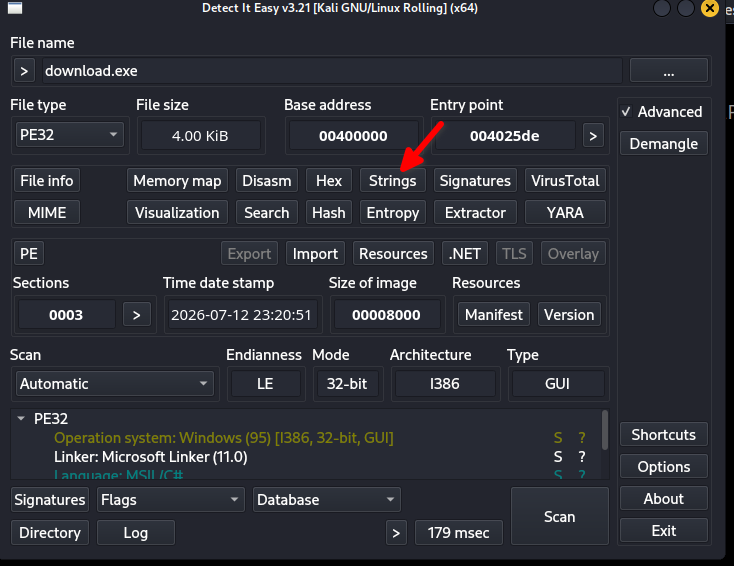Open the .NET metadata view
734x566 pixels.
click(465, 253)
